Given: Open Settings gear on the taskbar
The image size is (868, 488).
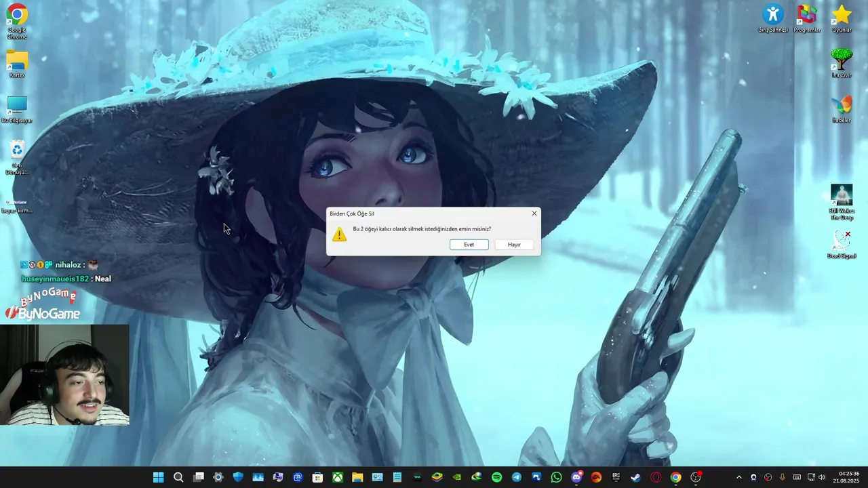Looking at the screenshot, I should tap(218, 477).
